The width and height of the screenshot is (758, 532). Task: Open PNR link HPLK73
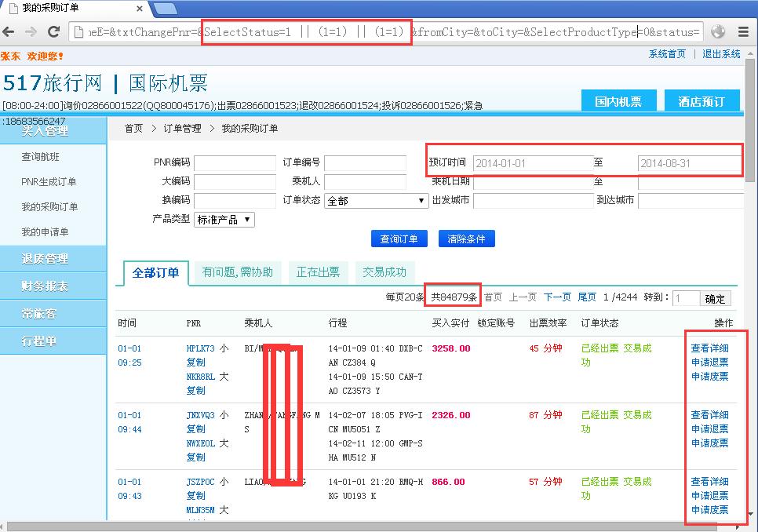(x=201, y=348)
